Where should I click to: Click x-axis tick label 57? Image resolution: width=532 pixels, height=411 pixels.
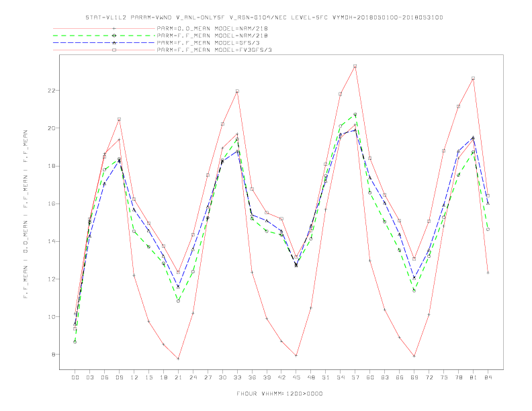point(355,377)
